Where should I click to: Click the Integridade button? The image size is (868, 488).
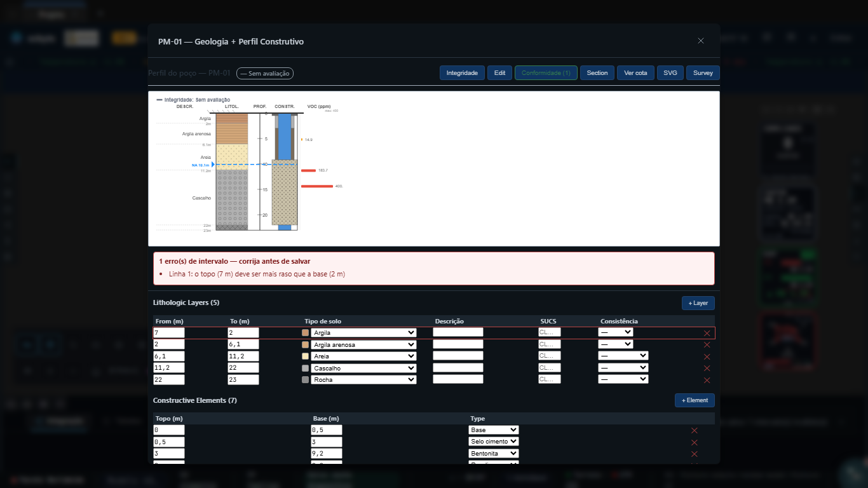click(x=462, y=73)
